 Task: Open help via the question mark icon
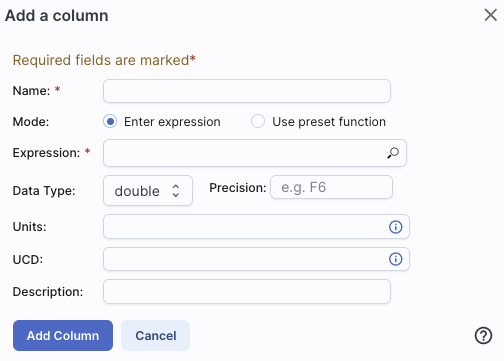[483, 335]
